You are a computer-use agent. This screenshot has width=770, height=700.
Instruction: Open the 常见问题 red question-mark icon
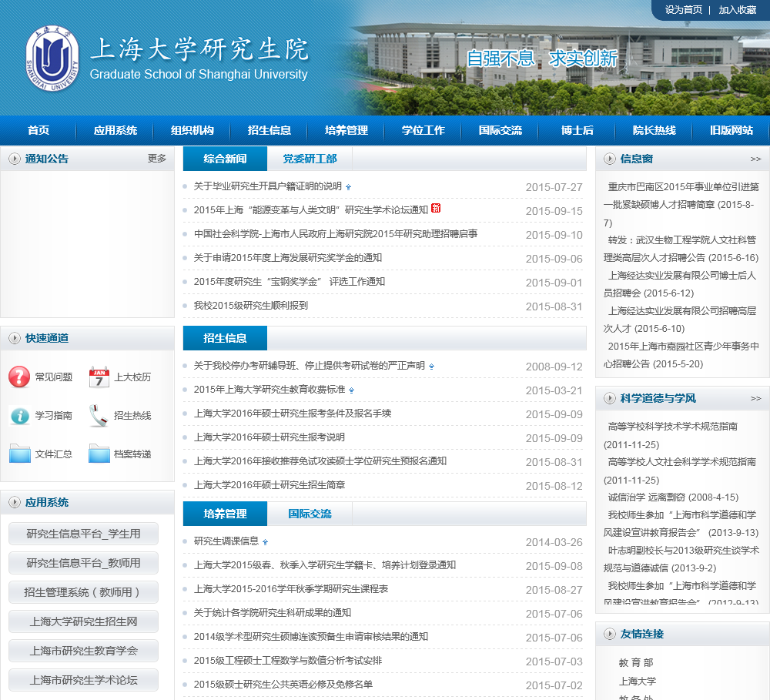click(x=19, y=377)
